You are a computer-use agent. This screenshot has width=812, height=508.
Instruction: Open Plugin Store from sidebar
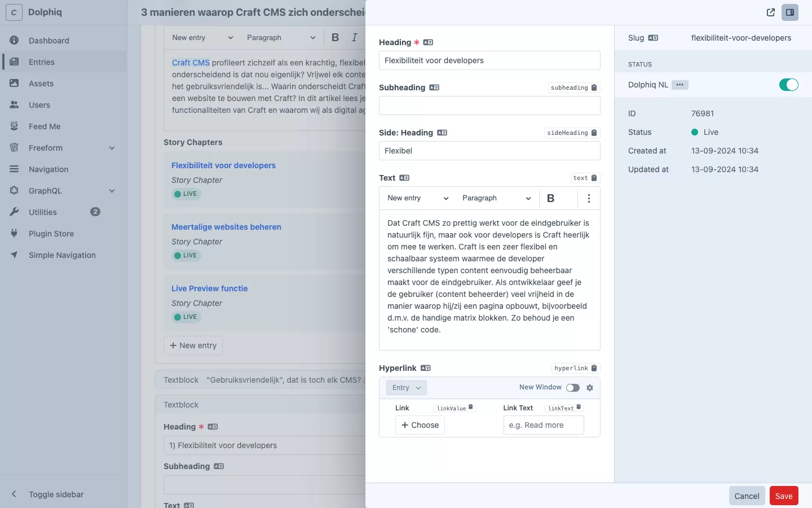51,234
